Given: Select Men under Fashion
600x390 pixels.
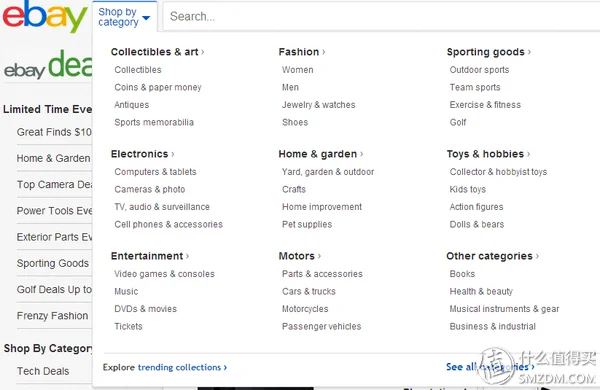Looking at the screenshot, I should [x=290, y=87].
